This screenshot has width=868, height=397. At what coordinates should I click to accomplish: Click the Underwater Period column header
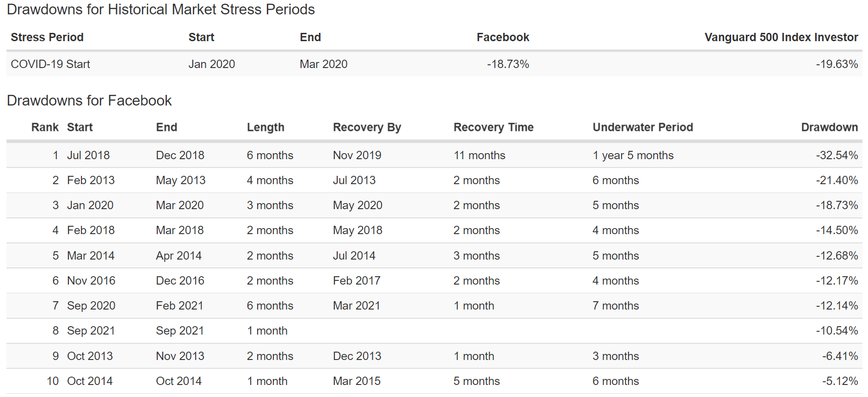click(643, 127)
